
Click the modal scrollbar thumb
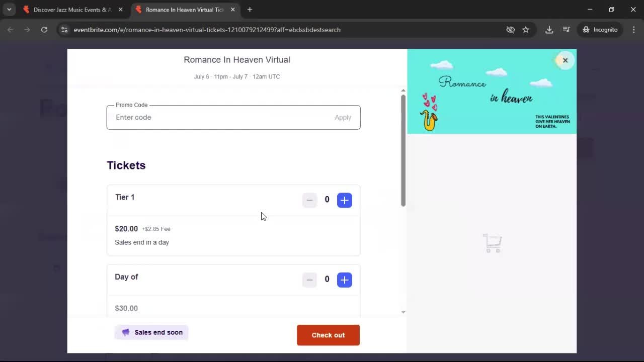(403, 150)
